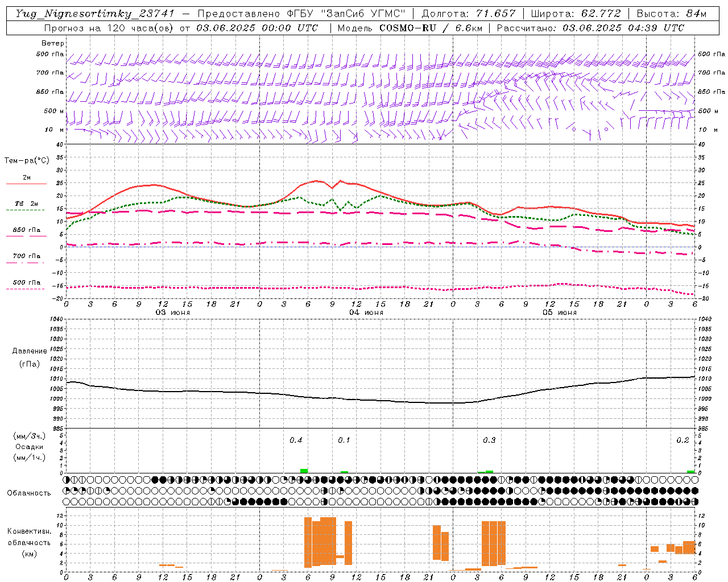This screenshot has width=728, height=582.
Task: Click the 0.1 precipitation amount
Action: [x=344, y=440]
